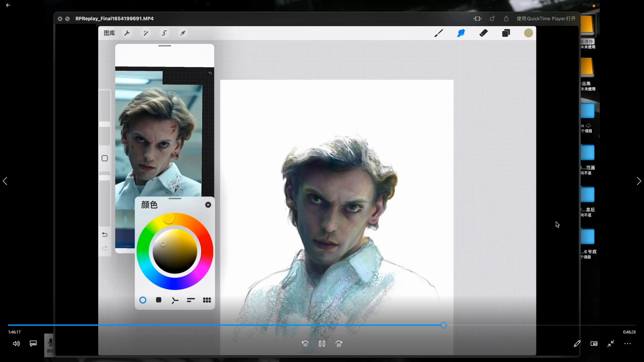Open the palettes grid tab
The image size is (644, 362).
click(x=207, y=300)
